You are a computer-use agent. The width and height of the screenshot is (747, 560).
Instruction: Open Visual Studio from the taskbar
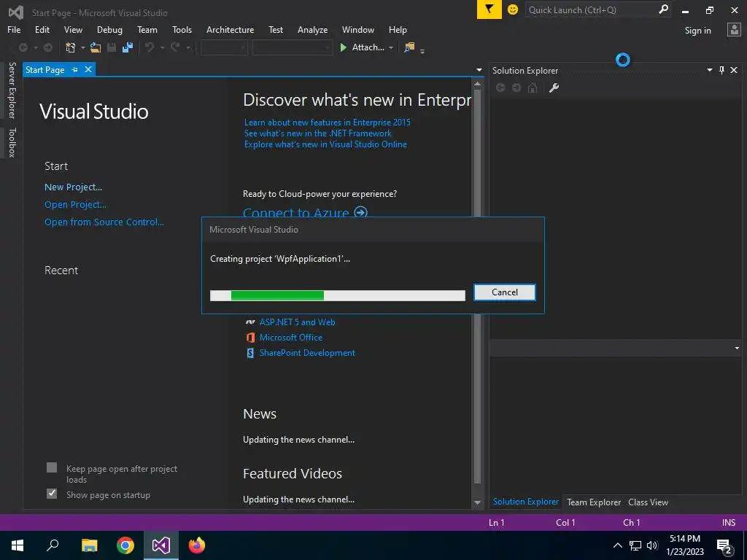tap(161, 545)
